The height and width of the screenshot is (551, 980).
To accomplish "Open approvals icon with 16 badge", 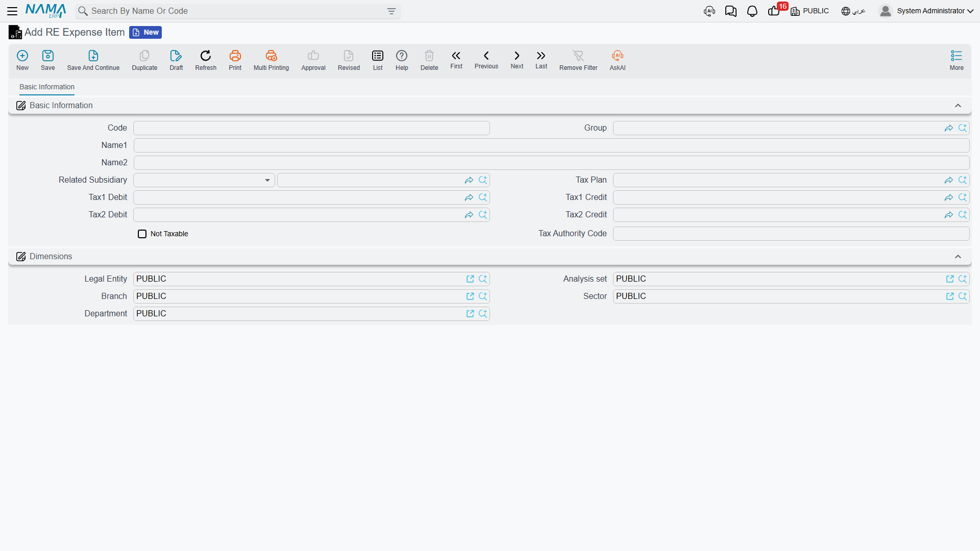I will [775, 11].
